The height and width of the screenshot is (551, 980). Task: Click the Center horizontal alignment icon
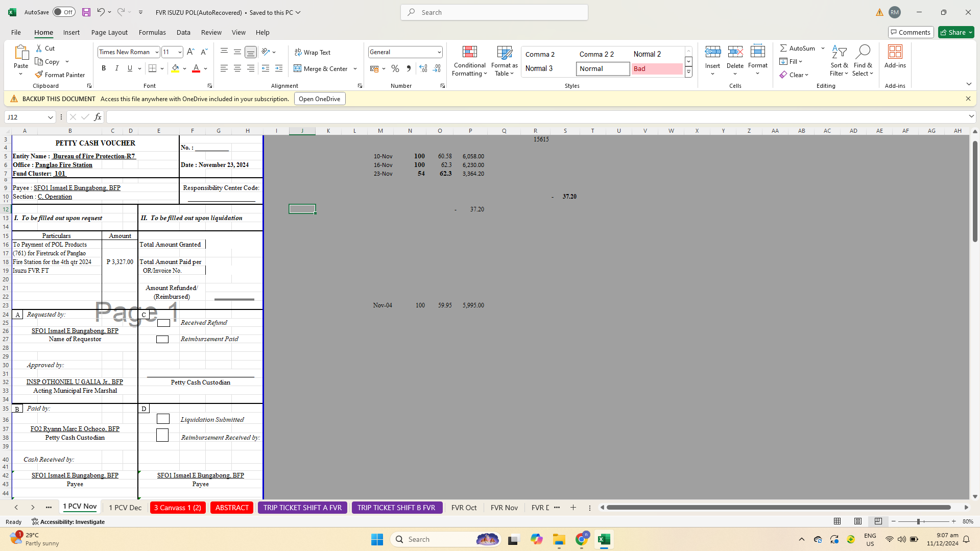(x=237, y=68)
